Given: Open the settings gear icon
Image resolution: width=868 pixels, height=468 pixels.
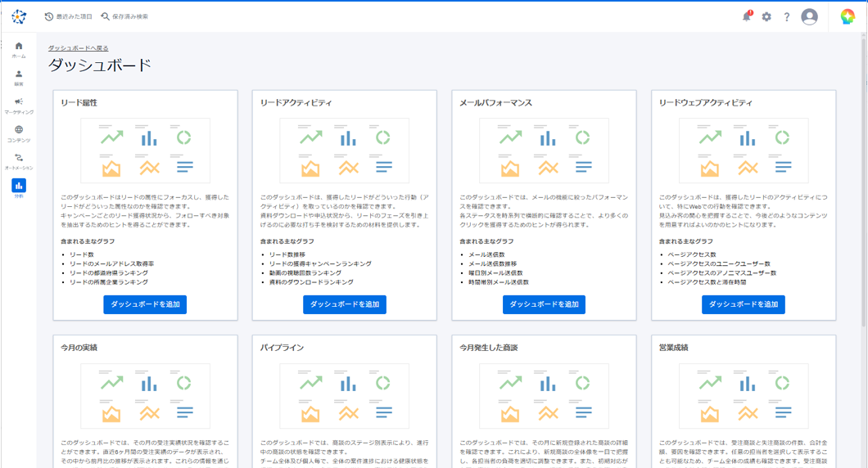Looking at the screenshot, I should [766, 16].
